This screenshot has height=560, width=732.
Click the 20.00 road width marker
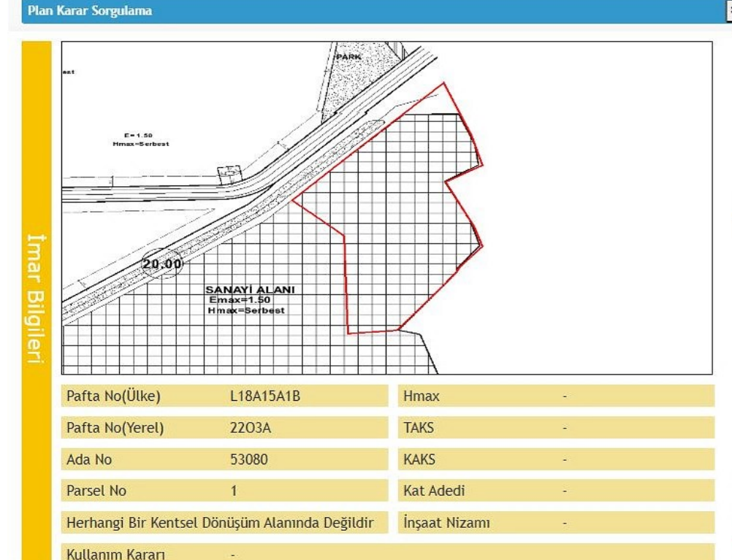point(161,264)
